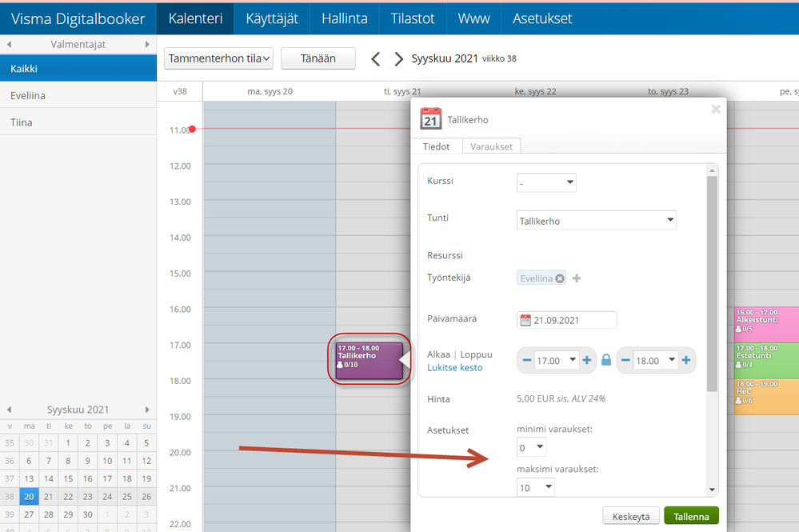The image size is (799, 532).
Task: Select Eveliina in trainer list
Action: [78, 95]
